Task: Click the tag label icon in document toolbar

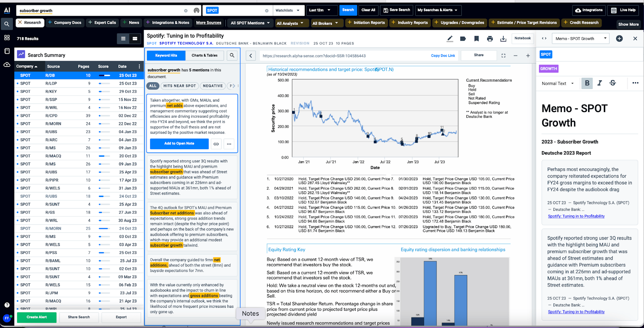Action: [463, 39]
